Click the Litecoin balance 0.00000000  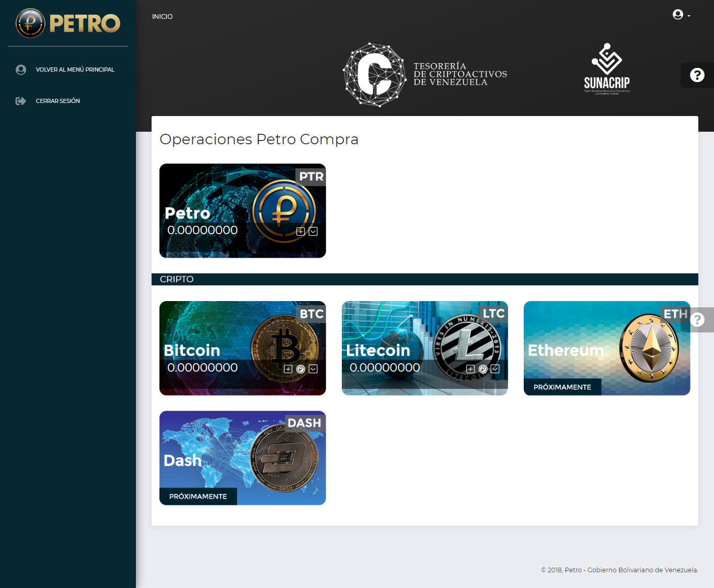(385, 368)
